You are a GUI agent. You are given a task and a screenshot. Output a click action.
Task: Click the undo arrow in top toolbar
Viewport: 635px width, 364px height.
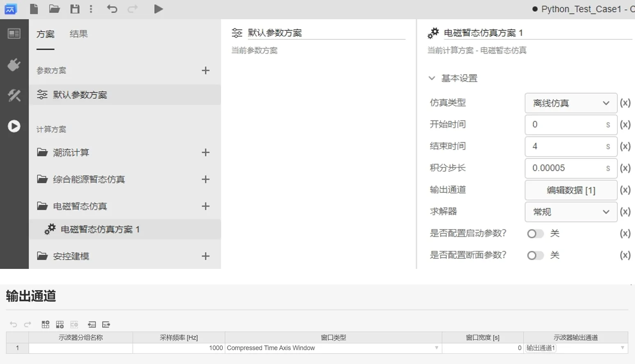coord(112,9)
